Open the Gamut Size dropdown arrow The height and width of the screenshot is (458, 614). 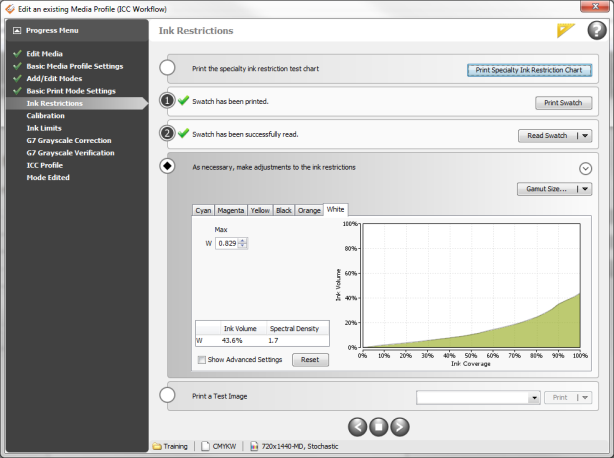pyautogui.click(x=585, y=188)
